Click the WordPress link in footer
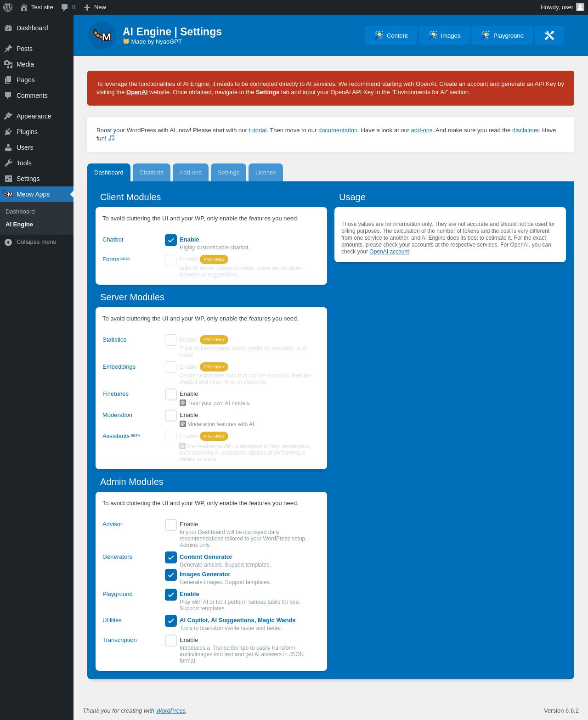This screenshot has height=720, width=588. (171, 711)
